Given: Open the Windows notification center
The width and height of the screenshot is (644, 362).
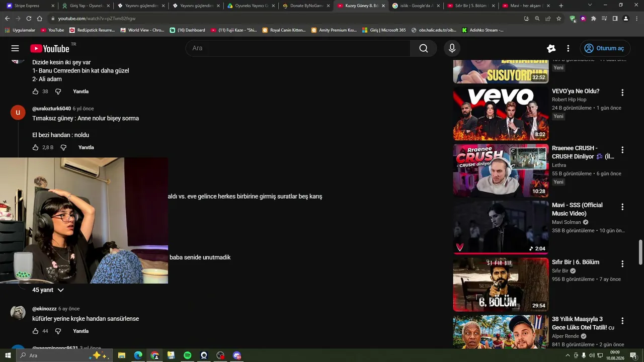Looking at the screenshot, I should [633, 355].
